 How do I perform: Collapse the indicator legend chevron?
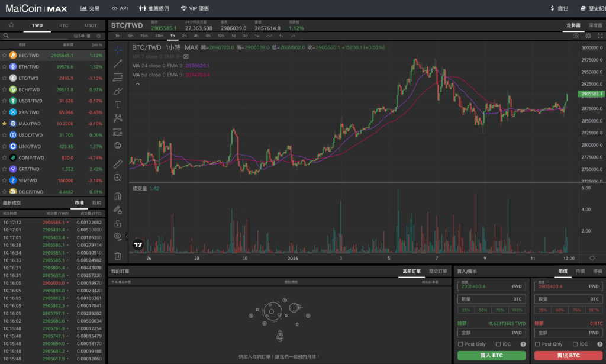tap(138, 84)
